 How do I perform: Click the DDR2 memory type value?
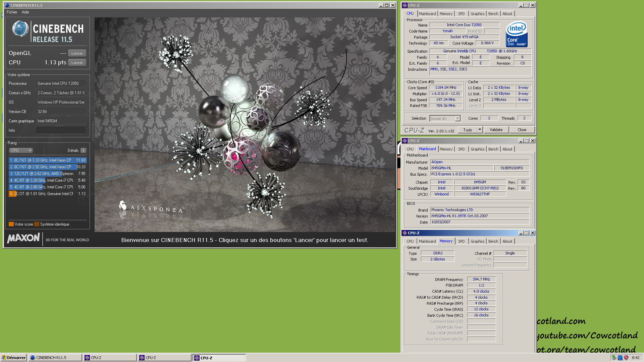[438, 253]
